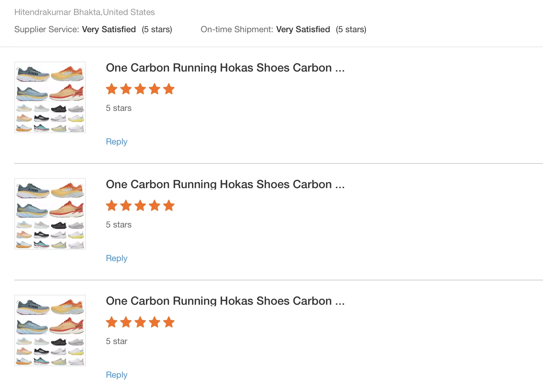The image size is (543, 392).
Task: Click the third star in the first review
Action: [140, 89]
